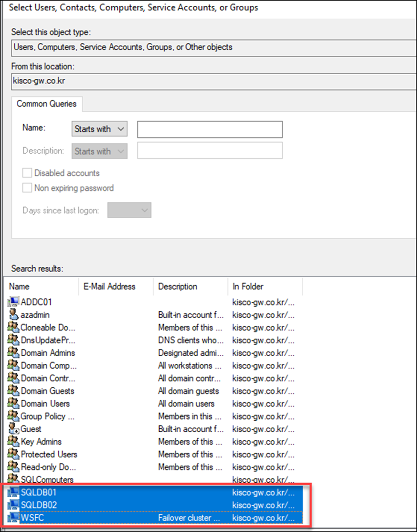Toggle the Non expiring password checkbox
This screenshot has height=532, width=417.
pyautogui.click(x=27, y=188)
